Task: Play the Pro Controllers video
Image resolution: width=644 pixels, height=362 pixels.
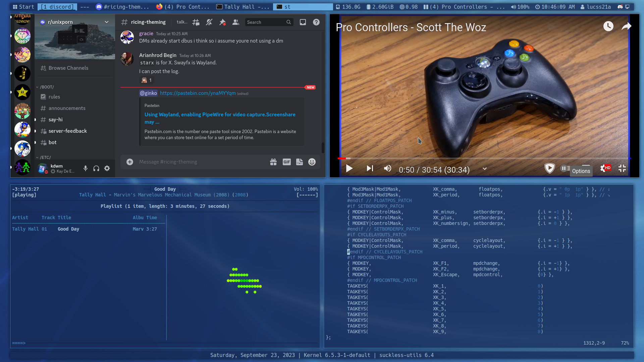Action: pos(349,169)
